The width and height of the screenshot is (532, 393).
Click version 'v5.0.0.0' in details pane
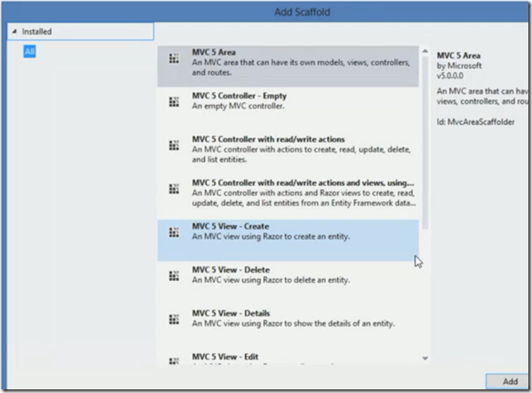coord(450,76)
